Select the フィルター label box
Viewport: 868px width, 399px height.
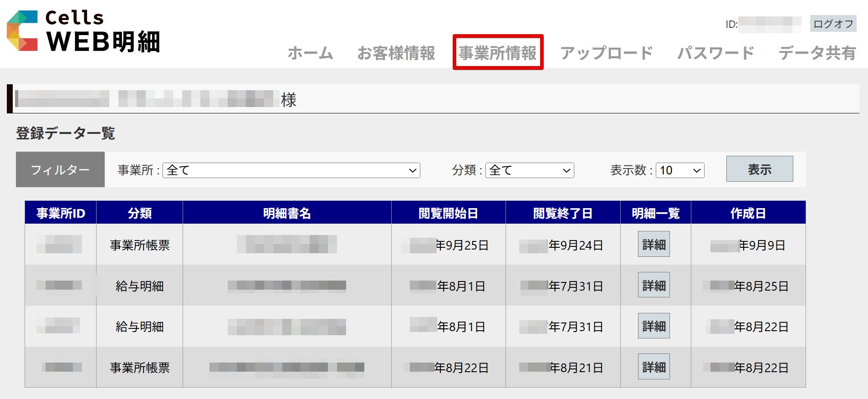(x=60, y=170)
